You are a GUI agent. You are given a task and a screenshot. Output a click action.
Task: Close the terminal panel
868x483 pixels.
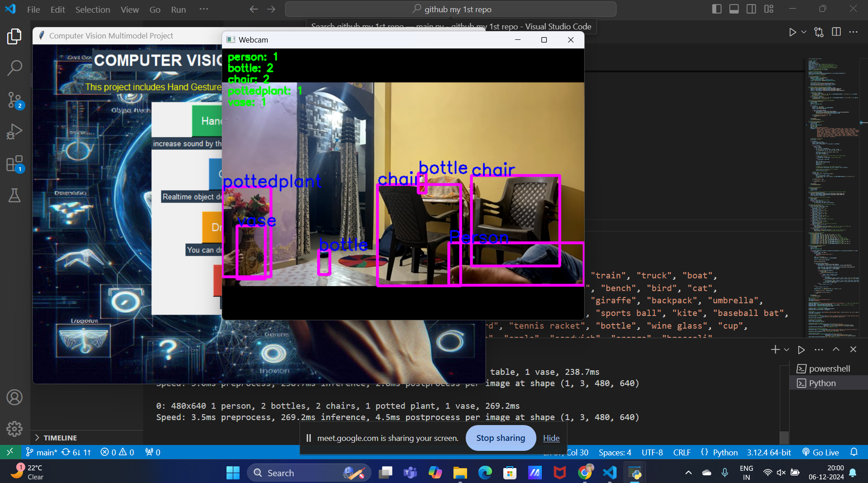[854, 349]
